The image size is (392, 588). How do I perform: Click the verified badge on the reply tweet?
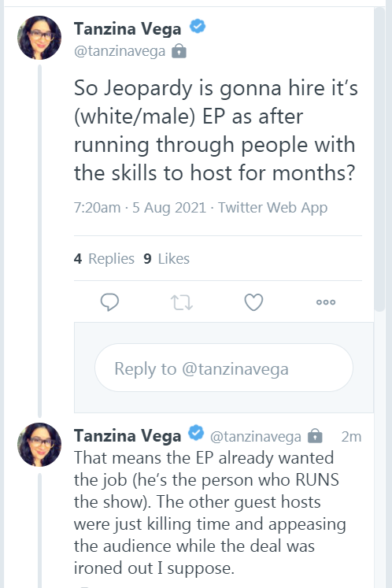196,433
